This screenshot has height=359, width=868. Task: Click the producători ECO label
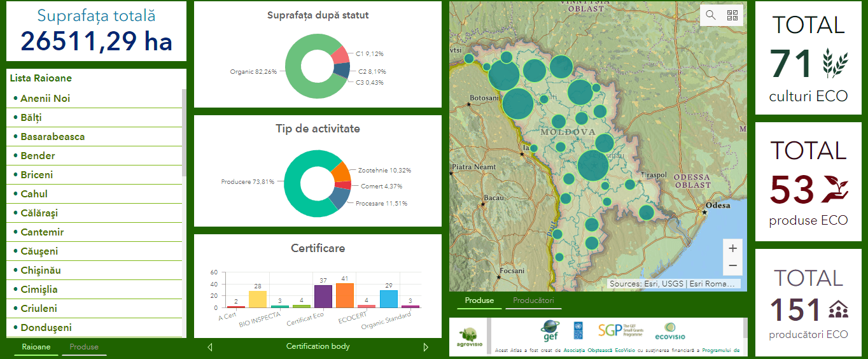pos(808,335)
